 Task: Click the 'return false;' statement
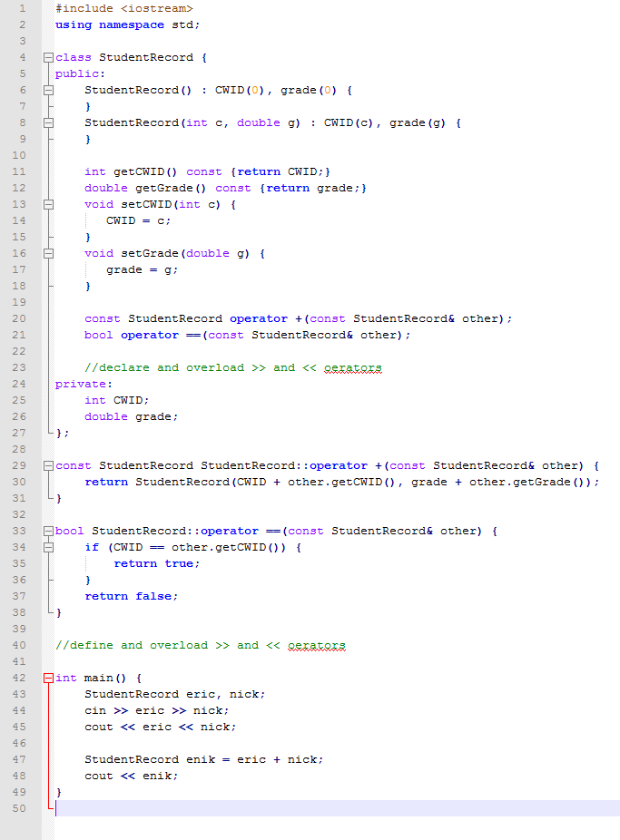coord(132,596)
